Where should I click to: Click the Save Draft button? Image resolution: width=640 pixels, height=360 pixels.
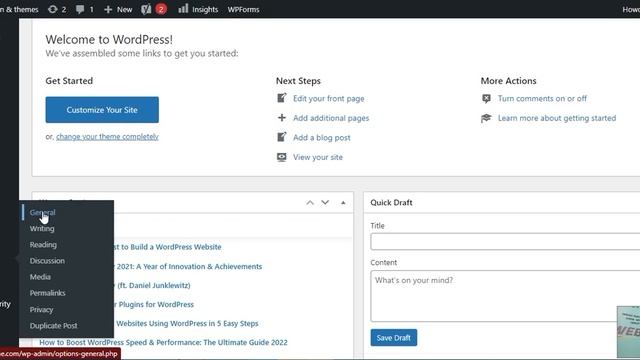394,338
